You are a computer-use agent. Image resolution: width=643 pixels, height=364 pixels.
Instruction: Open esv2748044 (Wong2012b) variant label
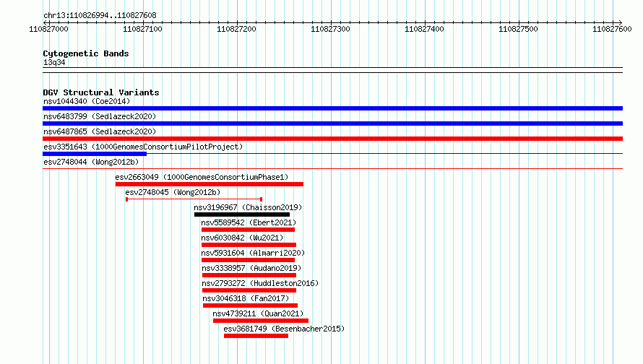[x=91, y=162]
